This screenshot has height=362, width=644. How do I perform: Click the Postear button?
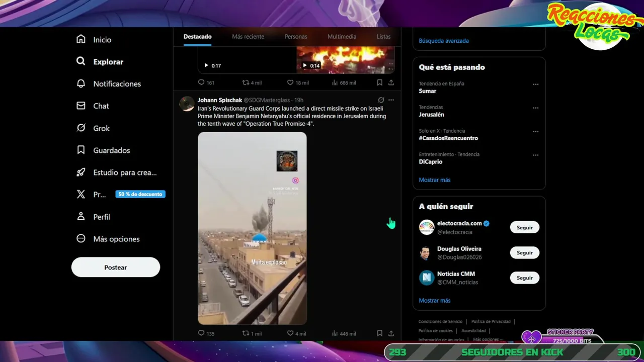[116, 267]
